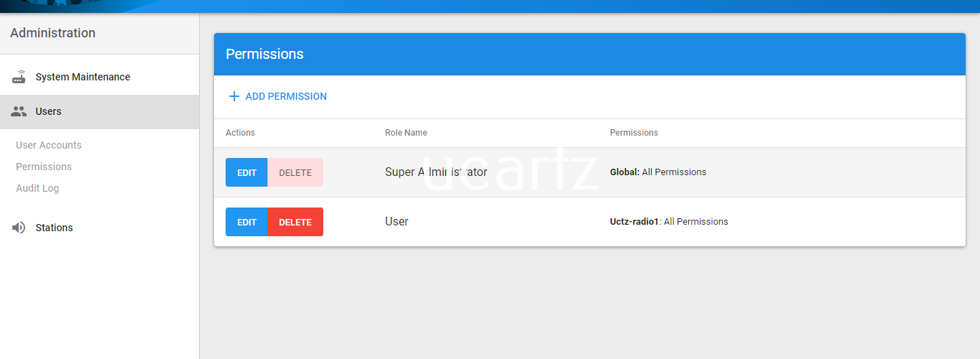Viewport: 980px width, 359px height.
Task: Click the Administration sidebar heading
Action: 52,33
